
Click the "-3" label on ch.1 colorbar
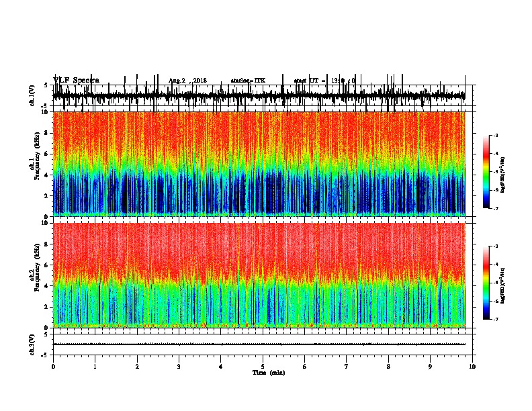pos(496,135)
